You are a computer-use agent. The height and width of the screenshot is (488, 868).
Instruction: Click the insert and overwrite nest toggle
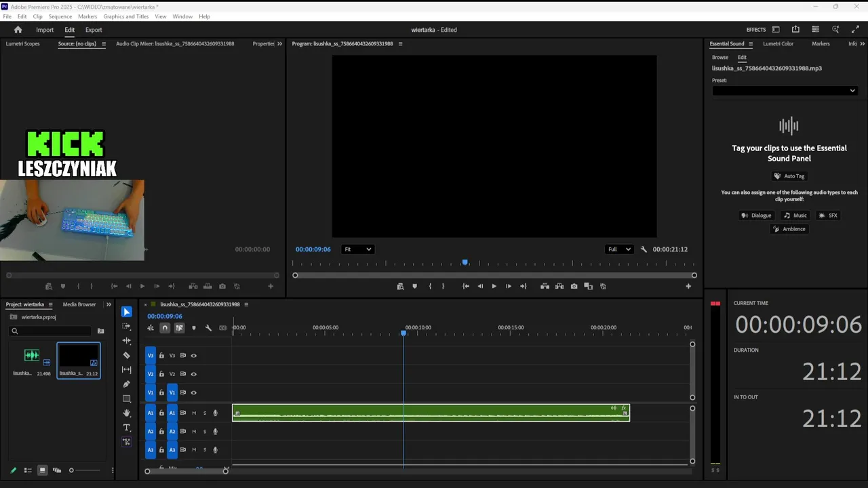[151, 328]
